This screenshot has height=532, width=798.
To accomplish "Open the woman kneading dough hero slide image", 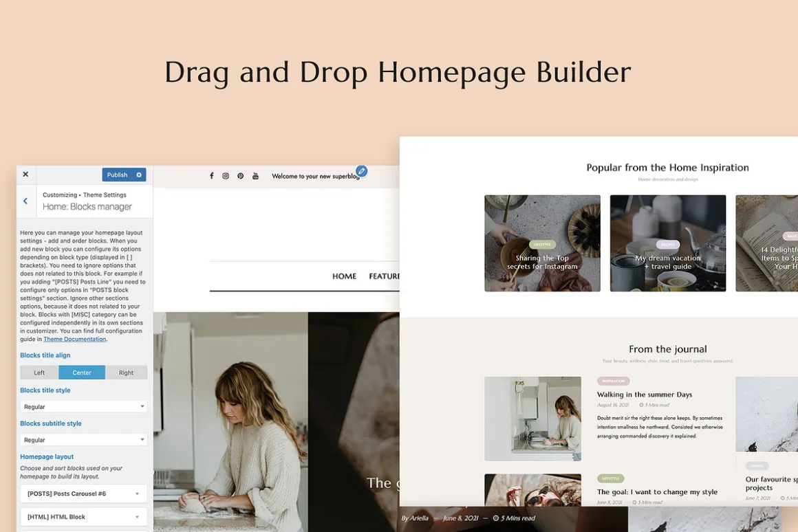I will coord(230,422).
